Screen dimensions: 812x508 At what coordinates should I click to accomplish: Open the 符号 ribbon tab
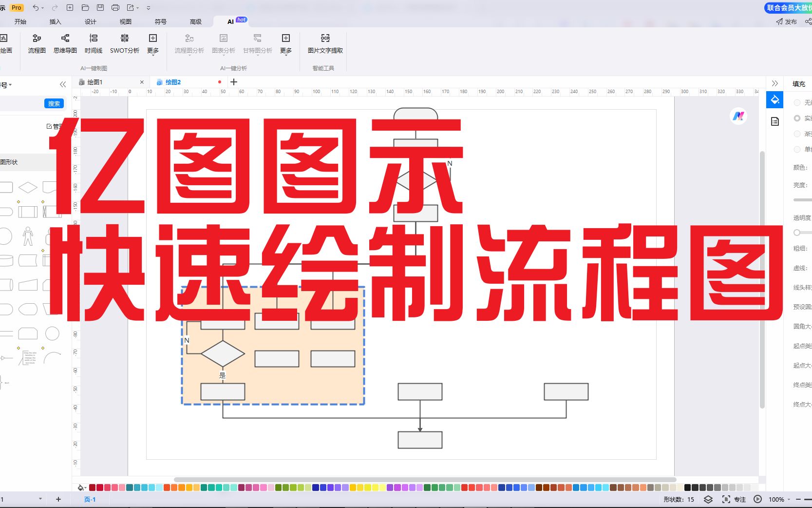(161, 21)
